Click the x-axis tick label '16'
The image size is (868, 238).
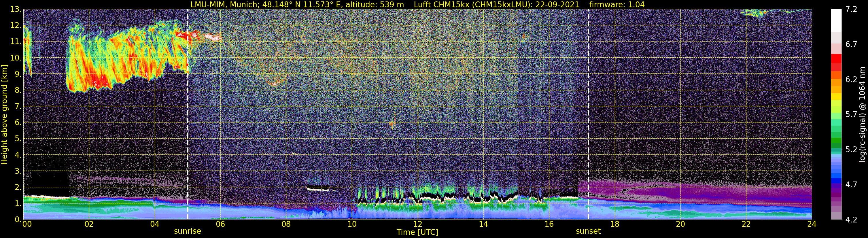click(x=549, y=224)
